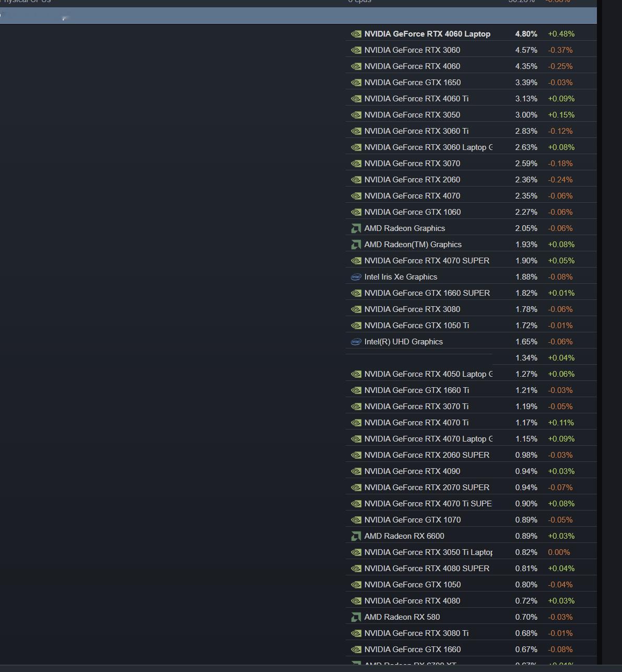The width and height of the screenshot is (622, 672).
Task: Click the Intel logo beside Intel(R) UHD Graphics
Action: coord(356,342)
